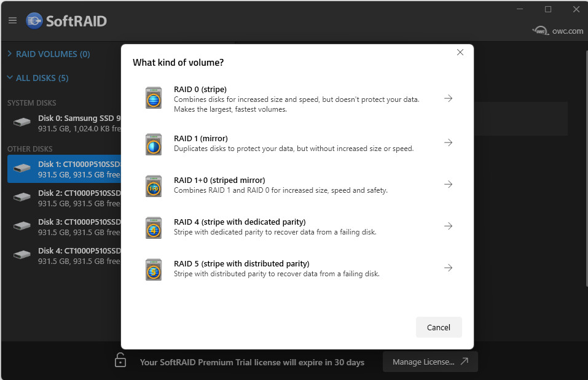
Task: Open Manage License
Action: coord(430,362)
